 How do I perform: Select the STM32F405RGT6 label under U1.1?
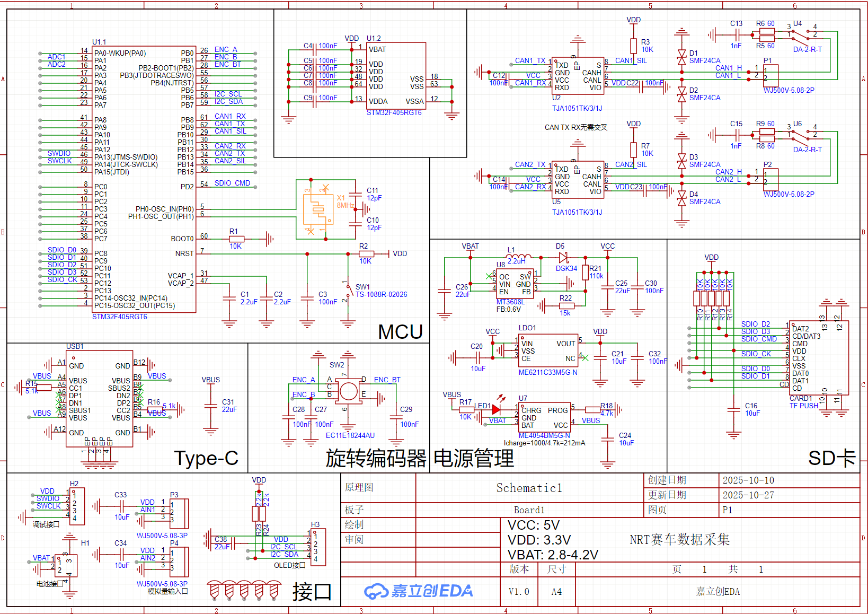pyautogui.click(x=120, y=317)
